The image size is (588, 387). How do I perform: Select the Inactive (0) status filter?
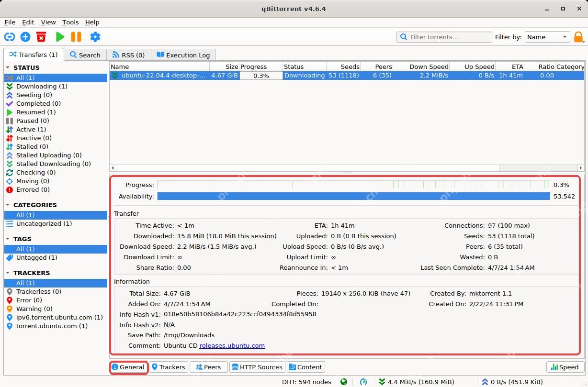(56, 138)
